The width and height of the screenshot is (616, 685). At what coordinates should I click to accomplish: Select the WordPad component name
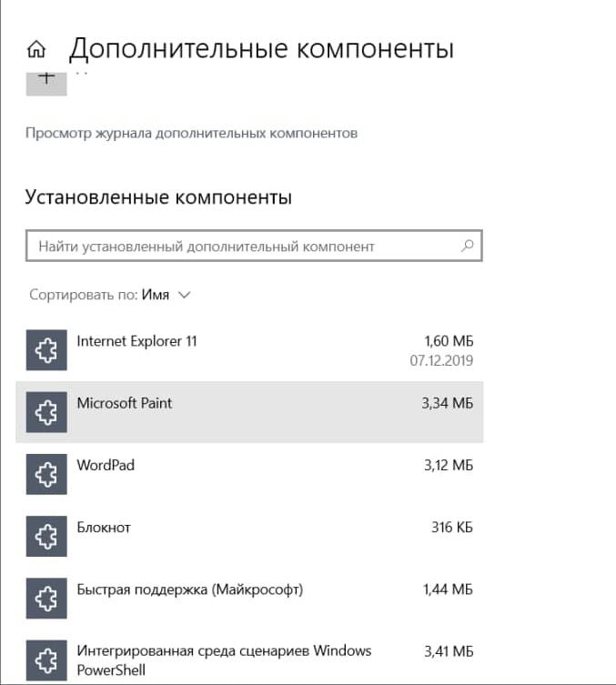106,465
